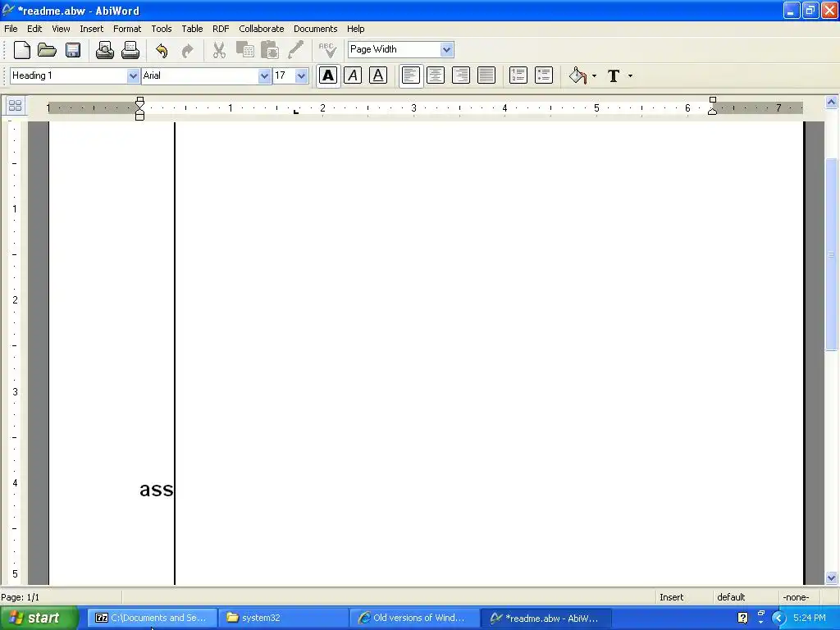The width and height of the screenshot is (840, 630).
Task: Center align the text
Action: click(436, 75)
